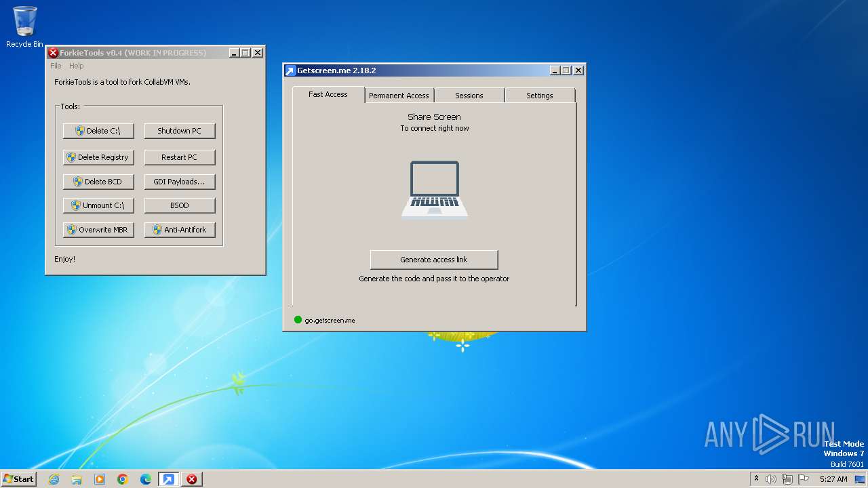The height and width of the screenshot is (488, 868).
Task: Click Delete Registry in ForkieTools
Action: pyautogui.click(x=98, y=157)
